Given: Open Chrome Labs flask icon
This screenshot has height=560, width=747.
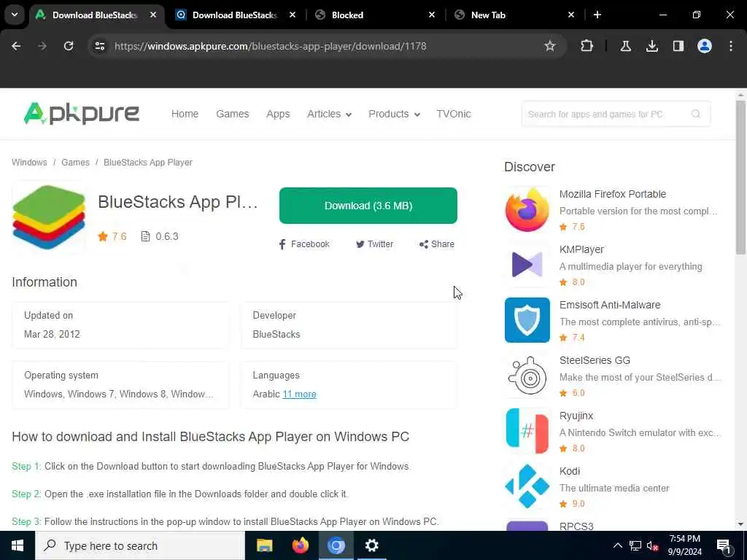Looking at the screenshot, I should tap(625, 46).
